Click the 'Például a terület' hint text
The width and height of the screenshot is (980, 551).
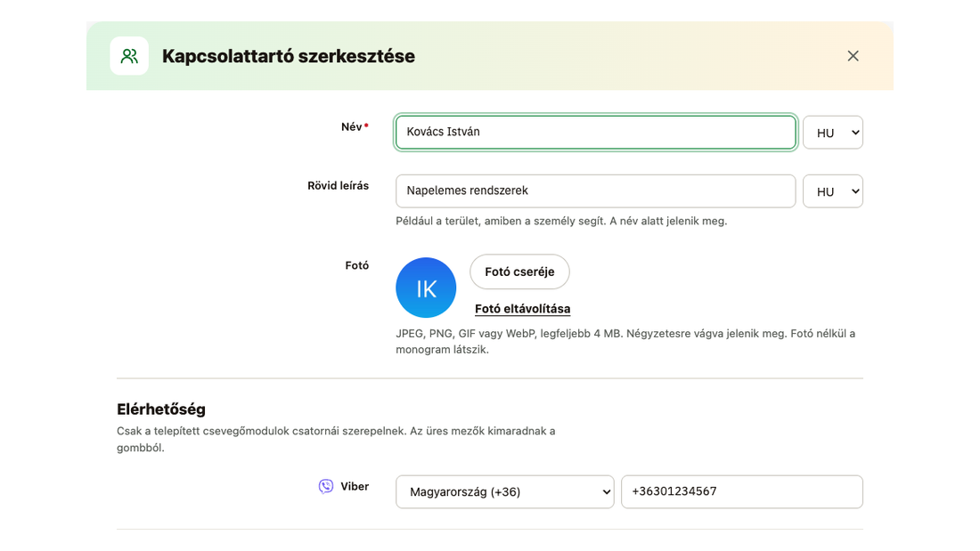click(561, 221)
